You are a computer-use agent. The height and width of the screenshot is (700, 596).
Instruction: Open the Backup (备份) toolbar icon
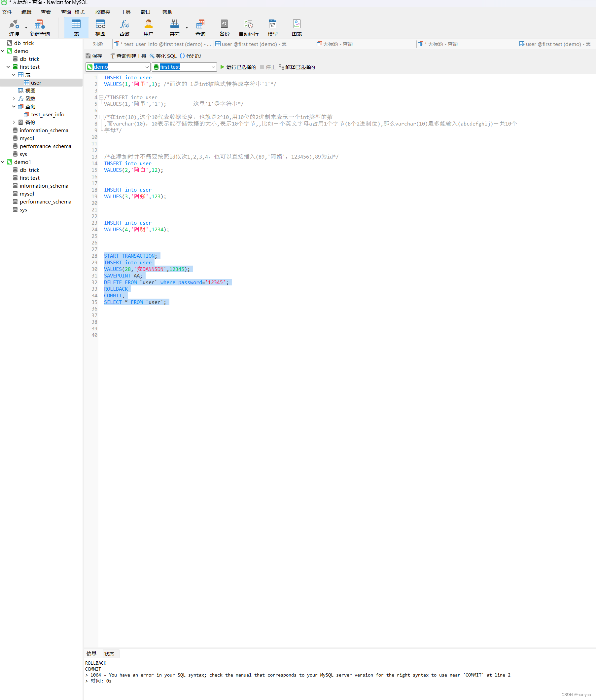(x=224, y=28)
